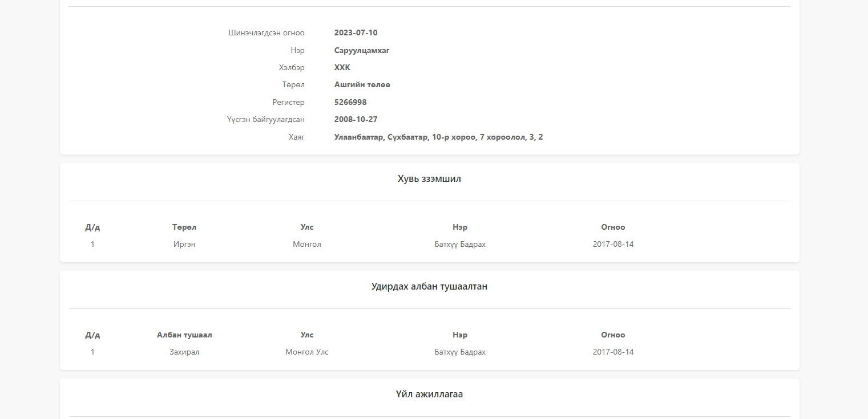Viewport: 868px width, 419px height.
Task: Select the Улаанбаатар address value
Action: click(x=438, y=137)
